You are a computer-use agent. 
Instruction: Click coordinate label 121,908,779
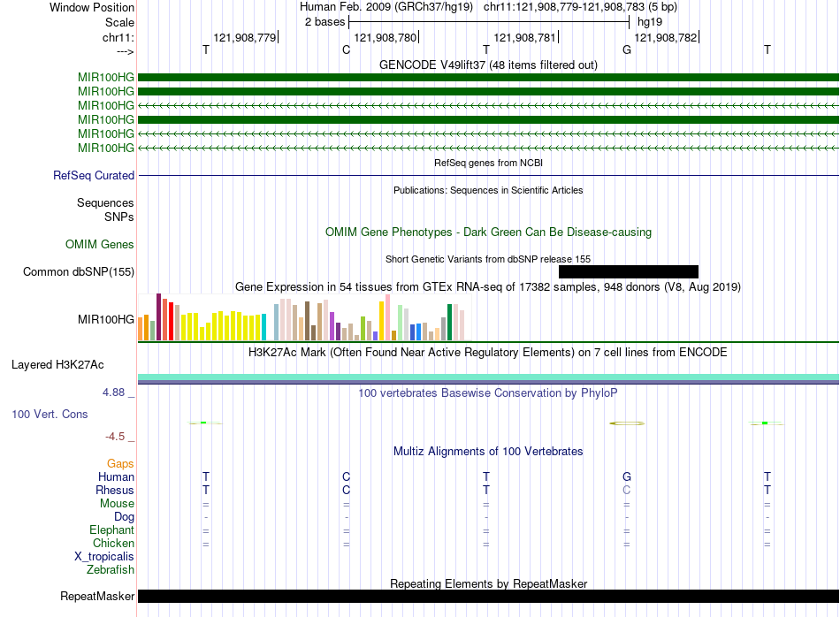(x=245, y=37)
